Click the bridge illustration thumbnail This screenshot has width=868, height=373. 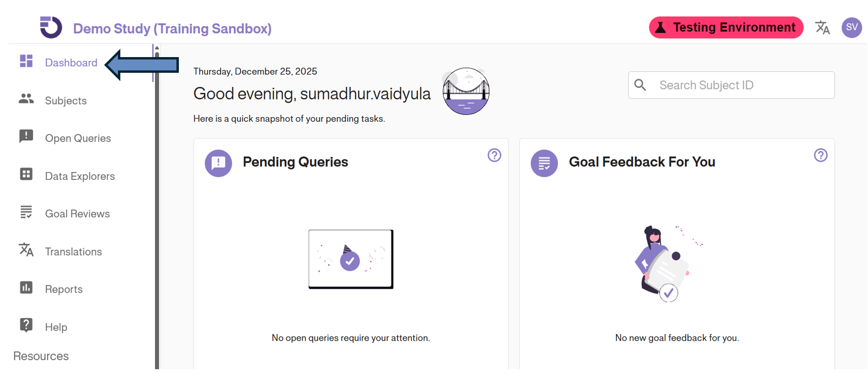point(466,91)
